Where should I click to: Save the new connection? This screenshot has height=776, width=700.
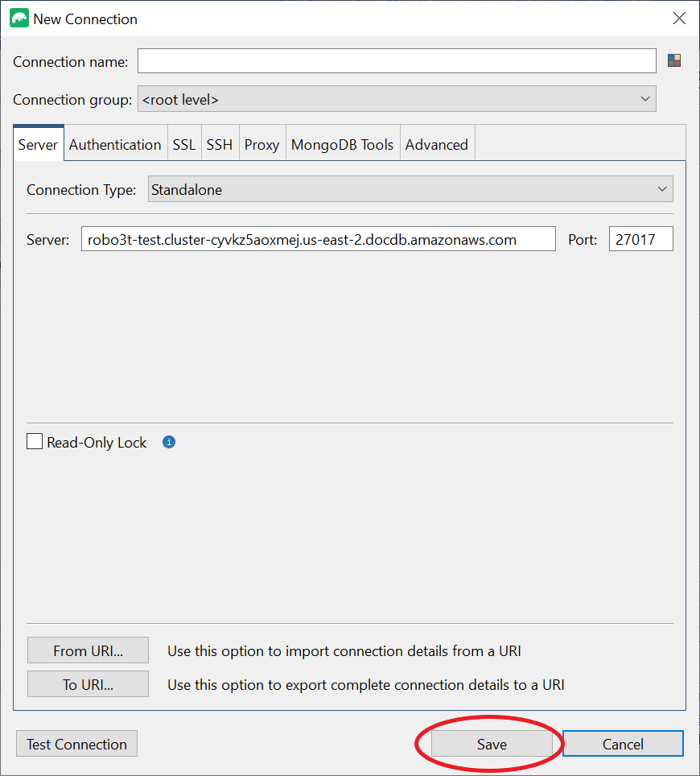[492, 743]
